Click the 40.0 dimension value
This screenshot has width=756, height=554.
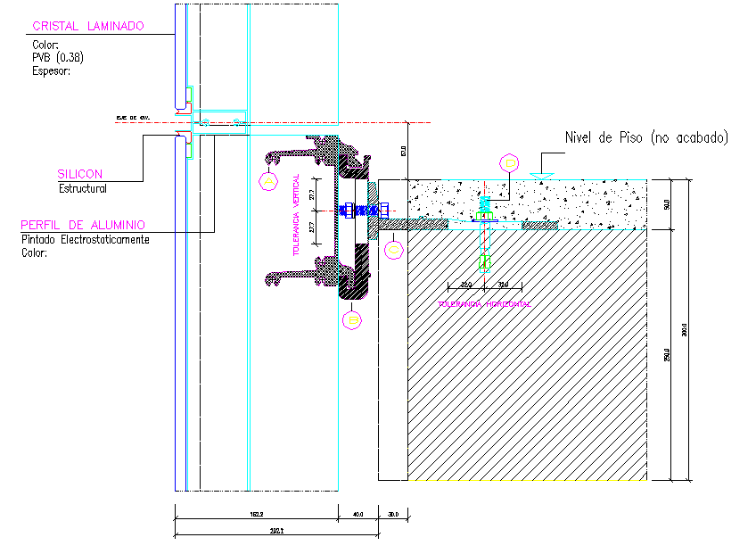point(357,514)
